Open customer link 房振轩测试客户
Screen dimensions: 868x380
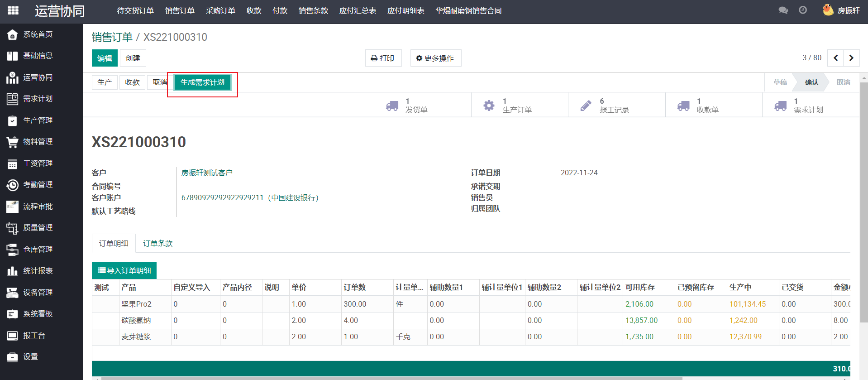[207, 173]
